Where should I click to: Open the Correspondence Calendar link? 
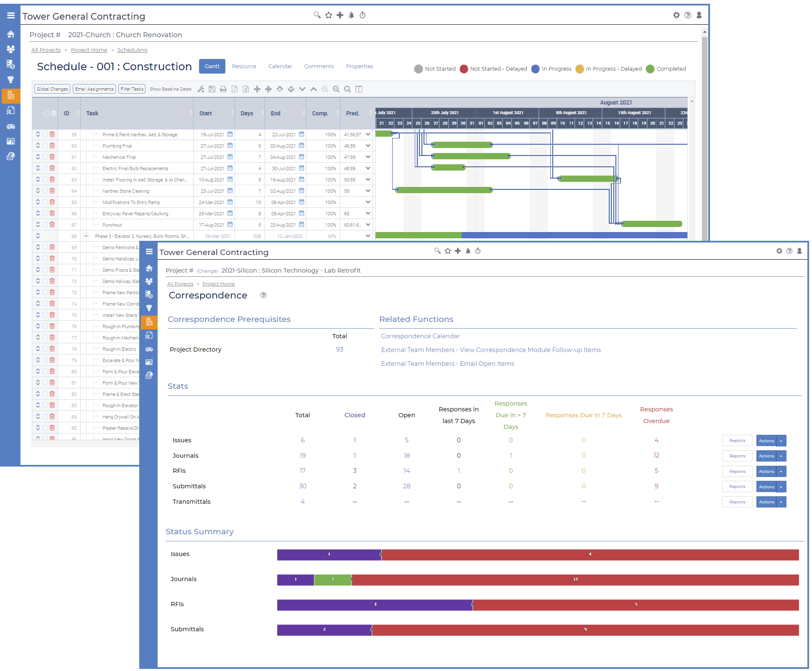(420, 336)
